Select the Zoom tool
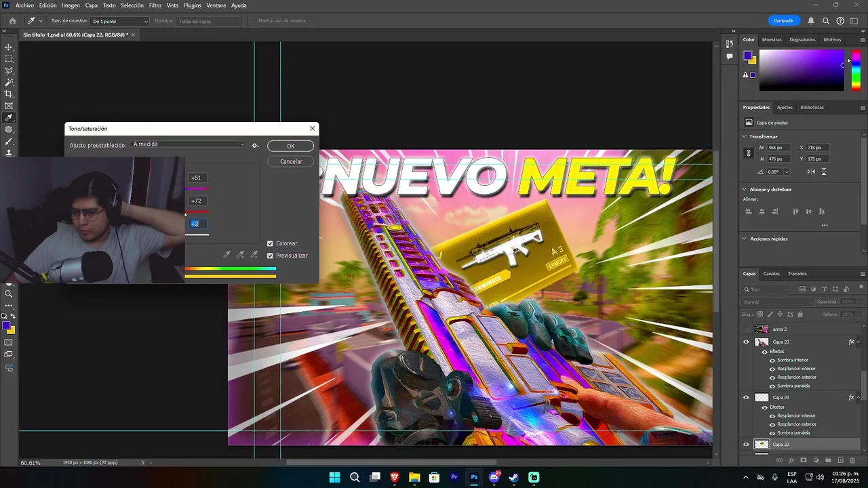The width and height of the screenshot is (868, 488). 9,294
